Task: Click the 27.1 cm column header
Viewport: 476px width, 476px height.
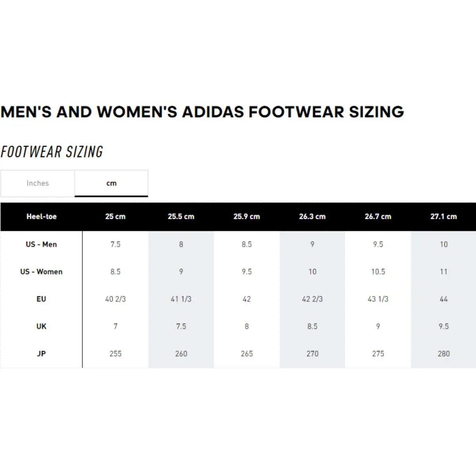Action: coord(443,217)
